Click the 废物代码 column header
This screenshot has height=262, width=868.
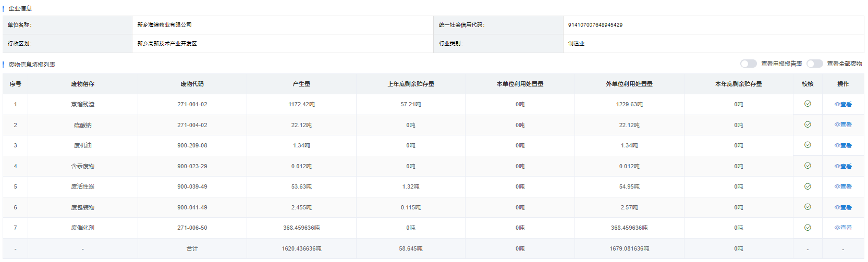point(192,84)
